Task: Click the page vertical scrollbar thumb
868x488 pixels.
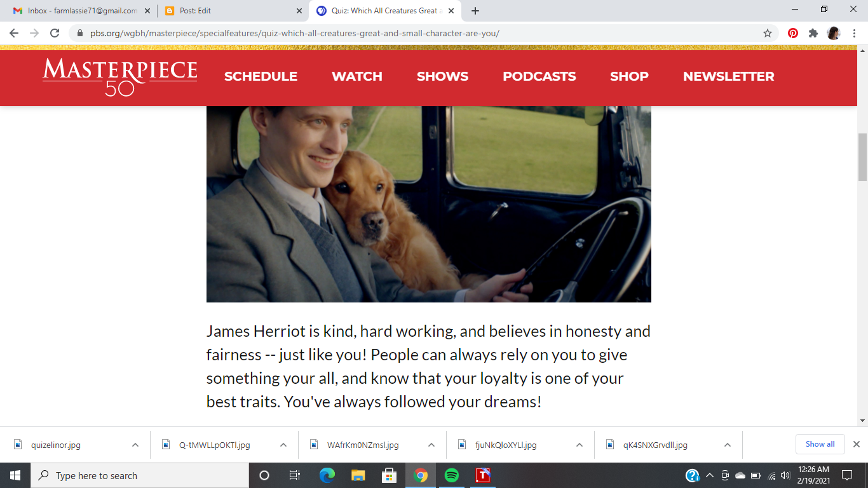Action: pos(862,157)
